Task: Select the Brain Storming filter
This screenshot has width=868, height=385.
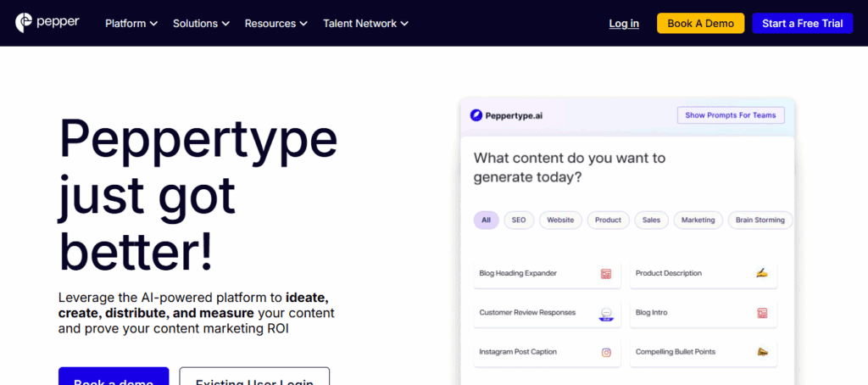Action: click(760, 220)
